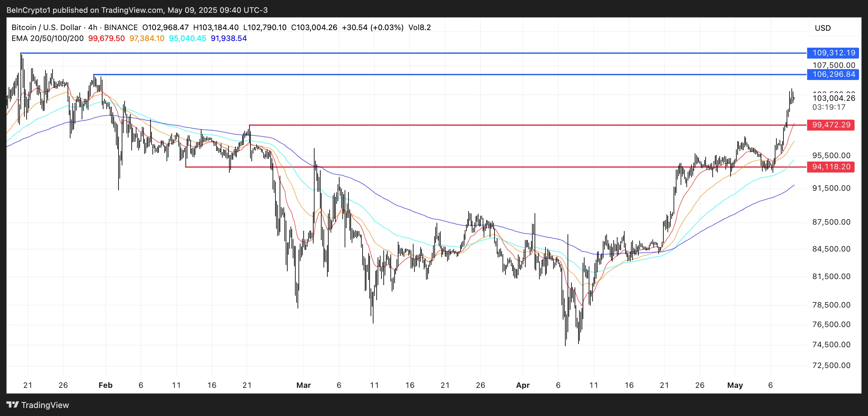
Task: Click the Vol8.2 volume readout
Action: [420, 27]
